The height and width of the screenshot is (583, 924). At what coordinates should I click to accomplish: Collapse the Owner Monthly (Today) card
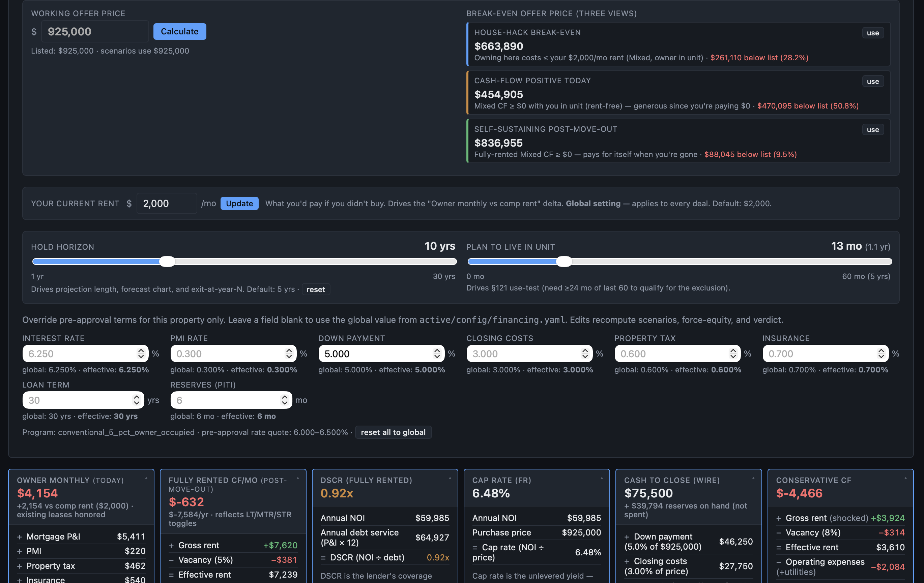point(146,478)
